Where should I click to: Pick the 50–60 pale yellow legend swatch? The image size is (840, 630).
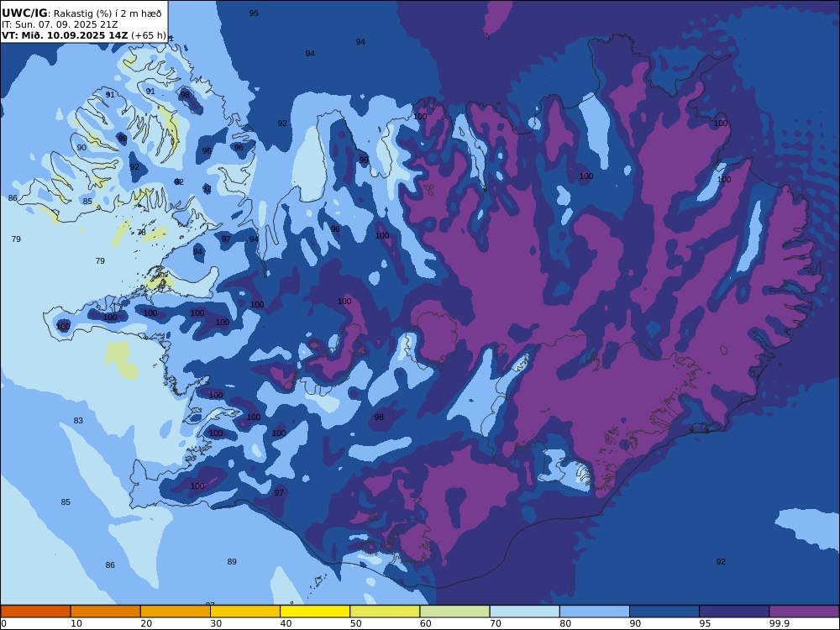point(385,612)
